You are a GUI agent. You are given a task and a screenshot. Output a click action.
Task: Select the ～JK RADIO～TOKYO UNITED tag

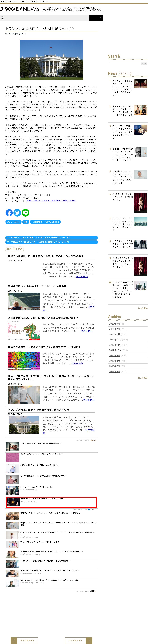pos(45,222)
